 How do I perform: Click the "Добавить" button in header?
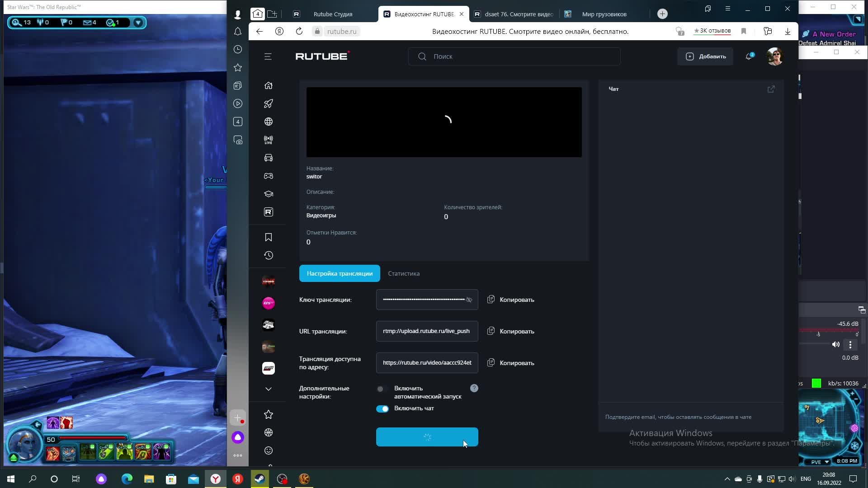coord(705,56)
